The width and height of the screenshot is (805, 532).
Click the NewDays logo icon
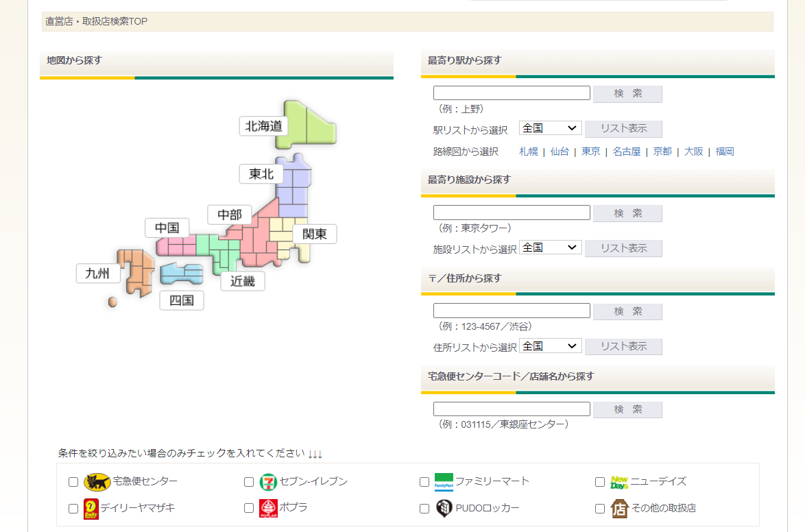(619, 482)
